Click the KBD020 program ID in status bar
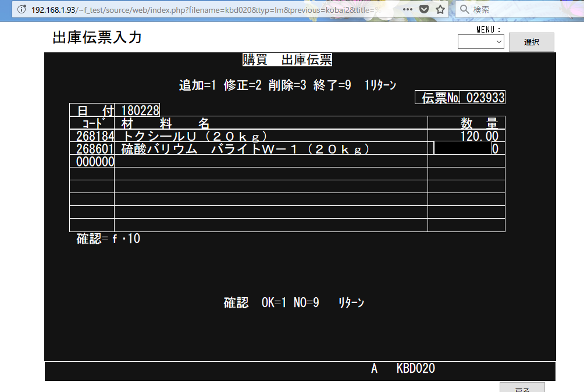 pos(415,369)
